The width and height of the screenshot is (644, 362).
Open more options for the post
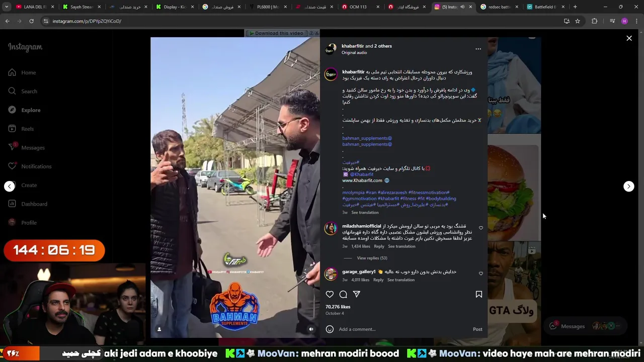tap(478, 49)
